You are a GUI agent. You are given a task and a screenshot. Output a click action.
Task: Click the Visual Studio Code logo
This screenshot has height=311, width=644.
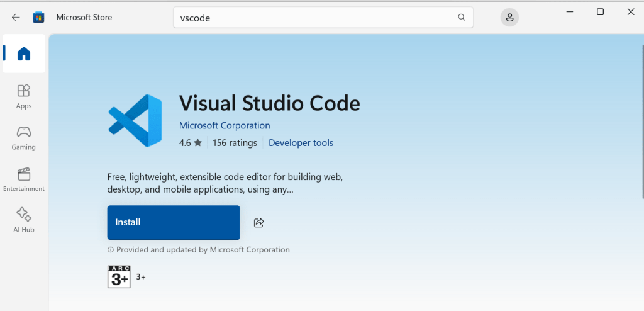point(135,120)
